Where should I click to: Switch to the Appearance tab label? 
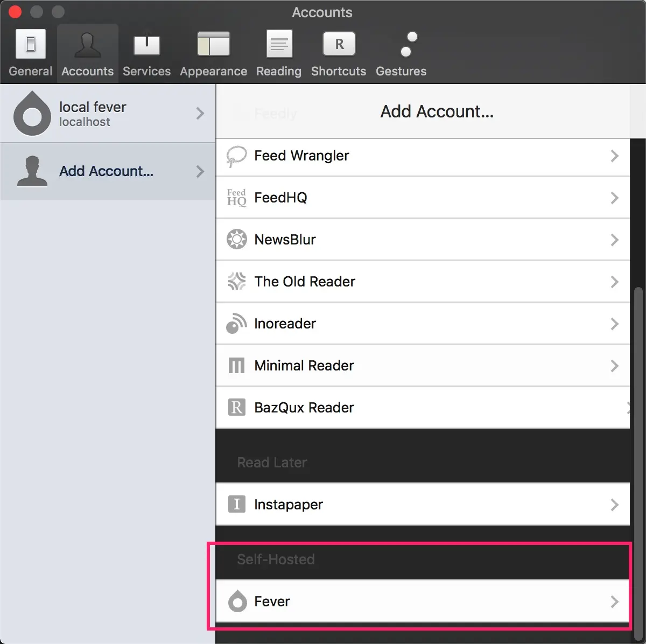[x=213, y=71]
